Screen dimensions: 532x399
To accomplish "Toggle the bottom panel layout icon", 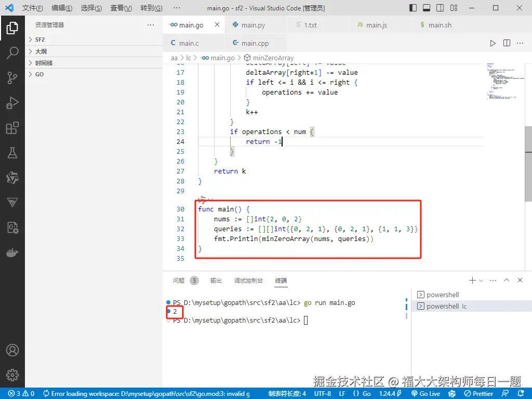I will pos(427,8).
